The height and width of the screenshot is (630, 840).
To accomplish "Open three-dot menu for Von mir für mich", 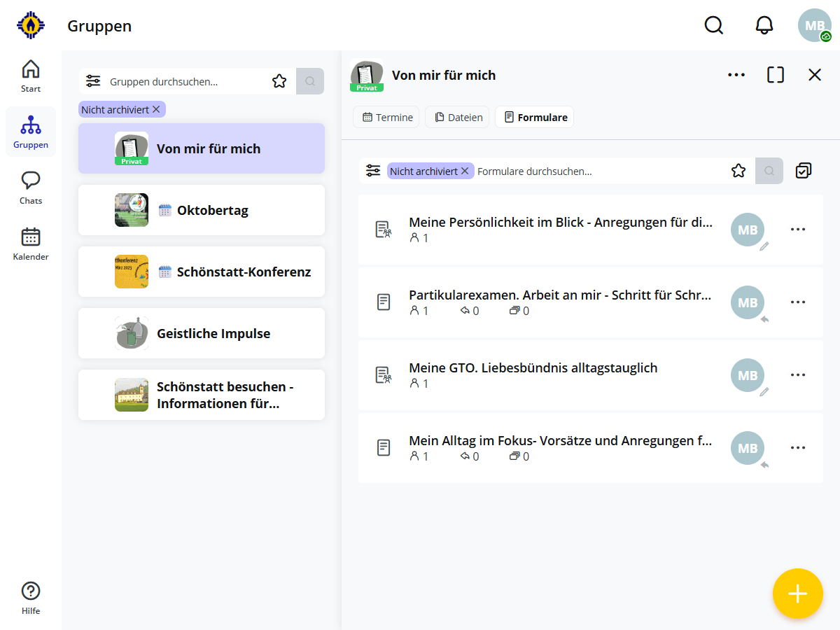I will 736,75.
